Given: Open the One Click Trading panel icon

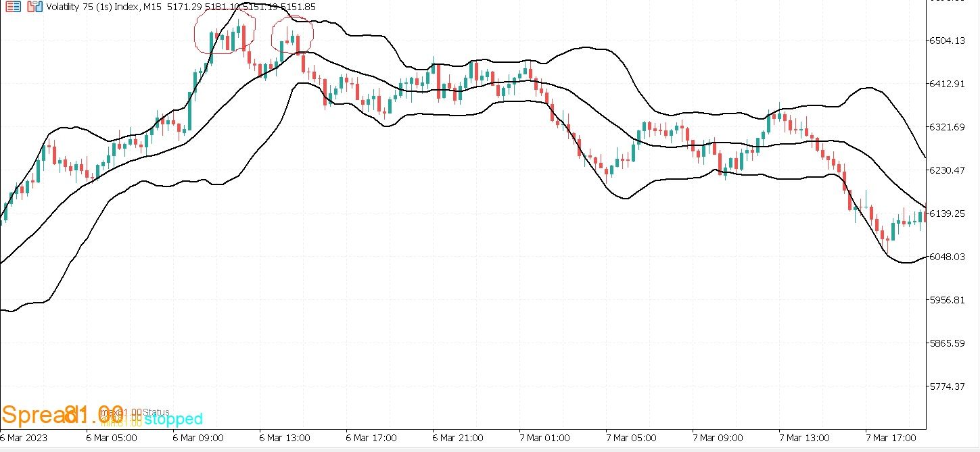Looking at the screenshot, I should click(x=35, y=7).
